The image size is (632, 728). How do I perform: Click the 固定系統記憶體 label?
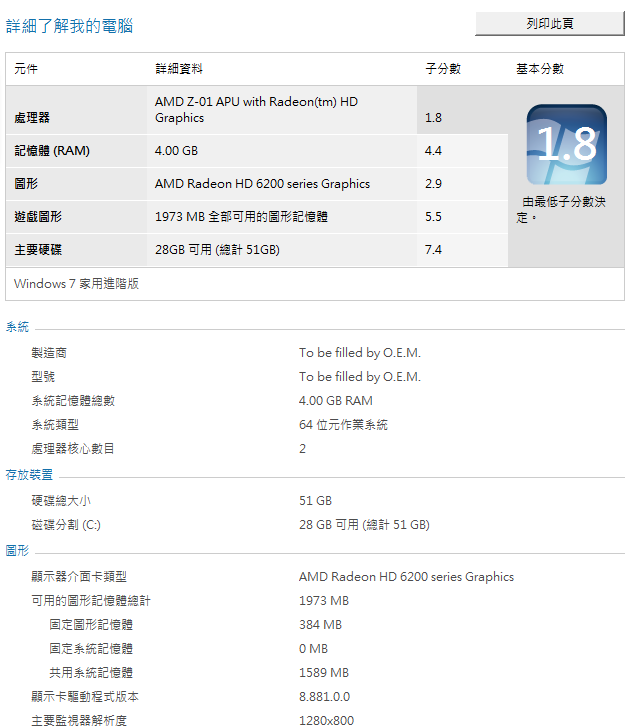click(x=91, y=649)
